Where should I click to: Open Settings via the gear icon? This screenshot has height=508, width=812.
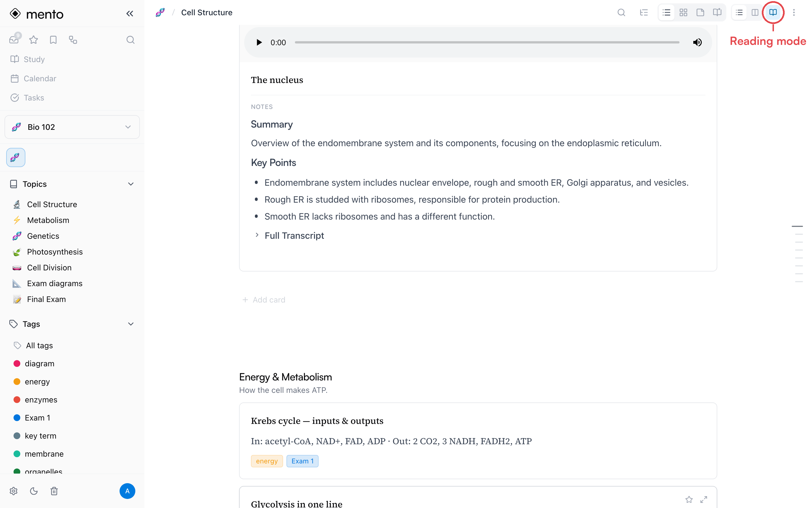click(14, 491)
